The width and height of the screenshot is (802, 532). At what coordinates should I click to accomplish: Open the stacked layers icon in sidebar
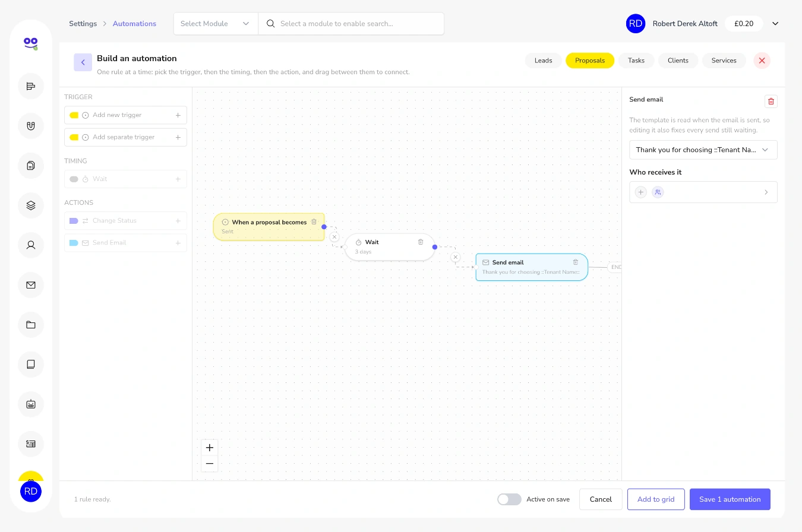click(31, 205)
